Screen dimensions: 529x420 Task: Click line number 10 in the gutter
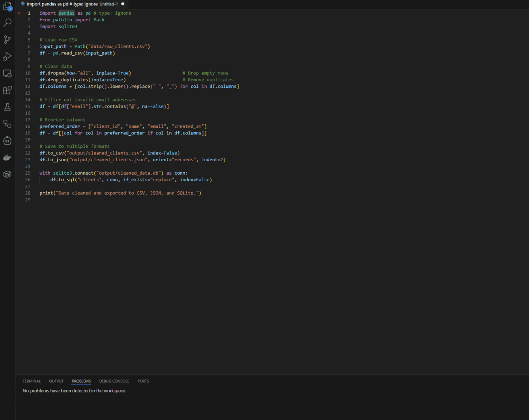[x=28, y=73]
